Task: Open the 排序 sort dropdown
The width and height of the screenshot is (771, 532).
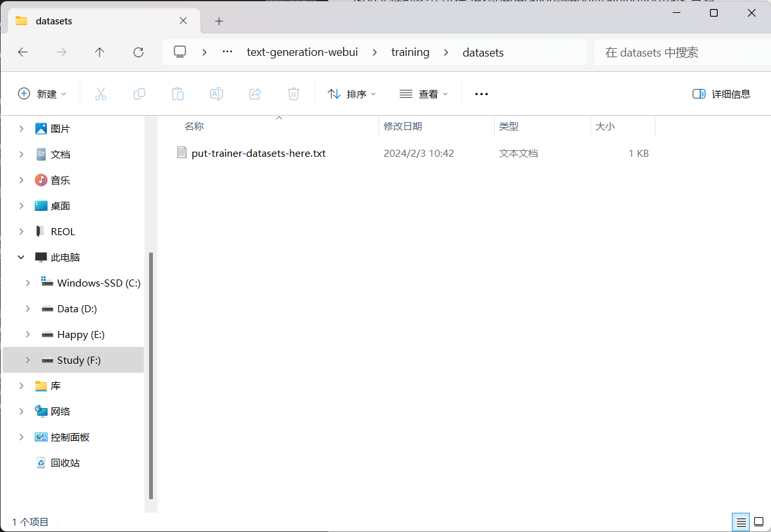Action: [x=351, y=94]
